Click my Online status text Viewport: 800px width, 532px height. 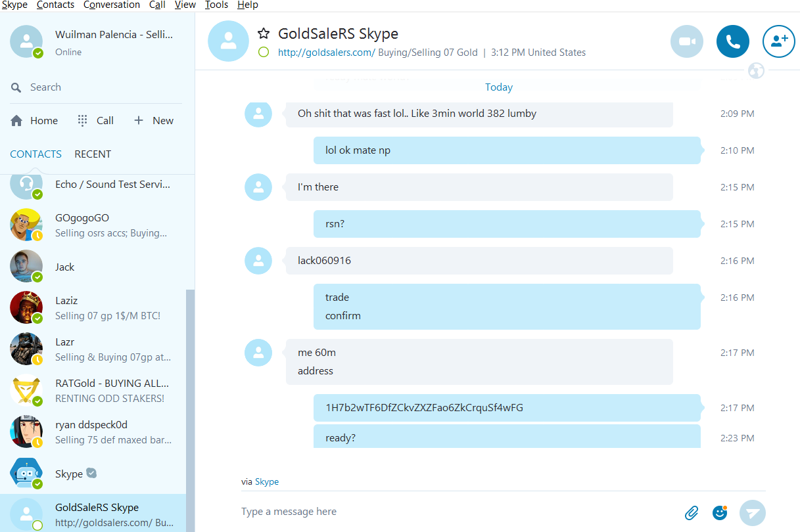68,52
